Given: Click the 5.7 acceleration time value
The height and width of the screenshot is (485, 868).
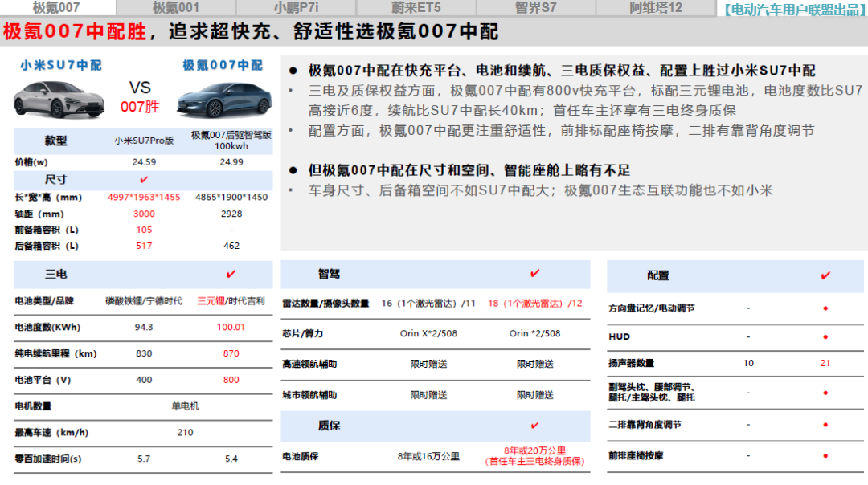Looking at the screenshot, I should click(144, 459).
